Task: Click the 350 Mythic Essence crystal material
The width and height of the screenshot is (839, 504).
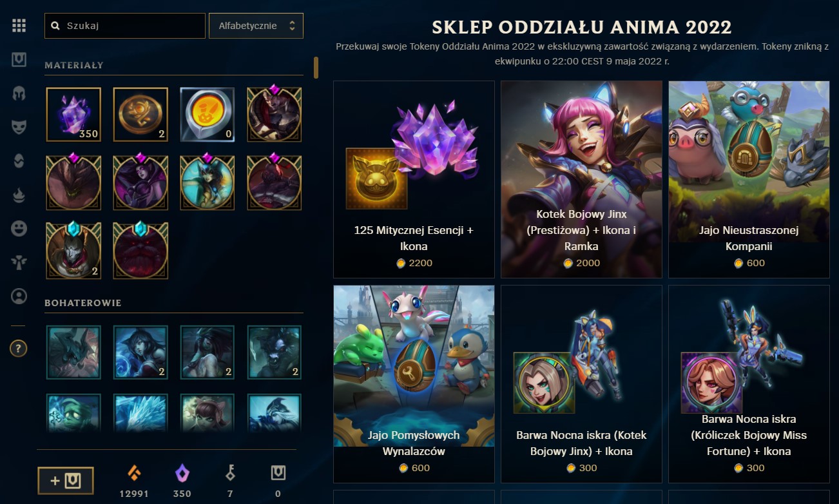Action: pos(73,115)
